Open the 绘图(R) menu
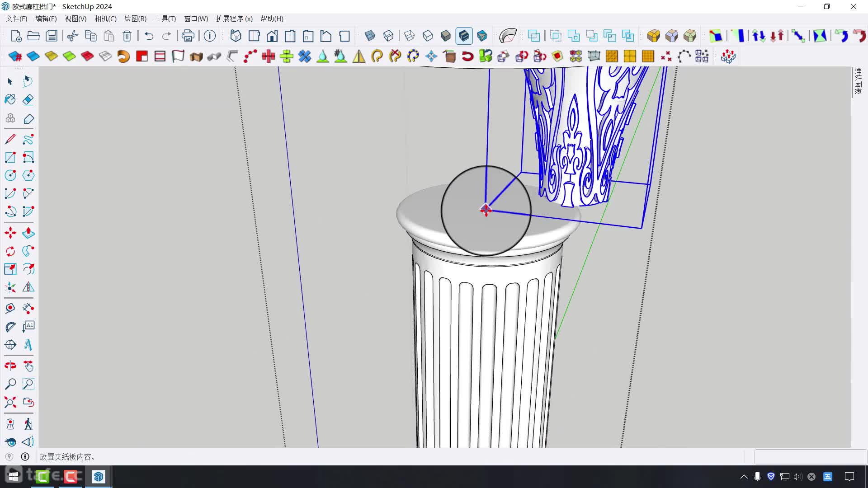Image resolution: width=868 pixels, height=488 pixels. [135, 19]
